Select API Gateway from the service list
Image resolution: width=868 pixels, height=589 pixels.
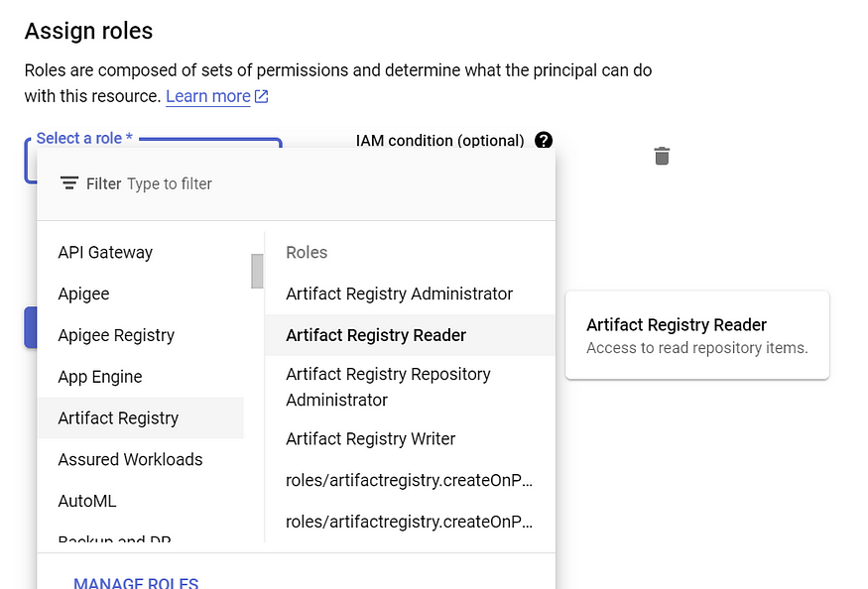tap(105, 252)
